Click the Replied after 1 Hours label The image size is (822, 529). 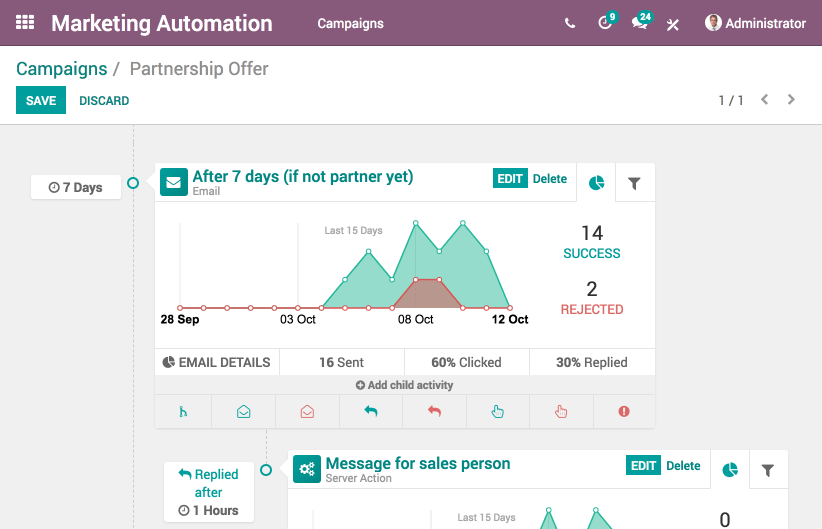[209, 492]
